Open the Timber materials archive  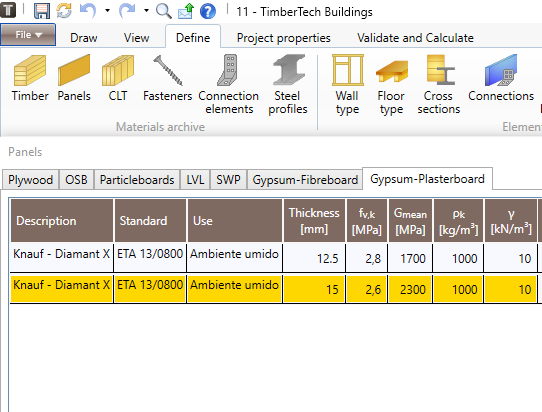[30, 78]
